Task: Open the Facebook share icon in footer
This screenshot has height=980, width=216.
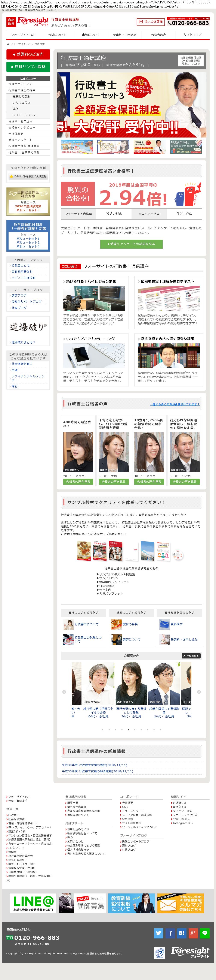Action: pyautogui.click(x=170, y=933)
